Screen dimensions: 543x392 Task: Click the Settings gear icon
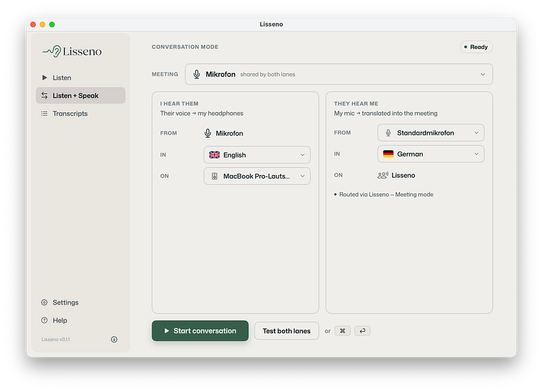(44, 302)
